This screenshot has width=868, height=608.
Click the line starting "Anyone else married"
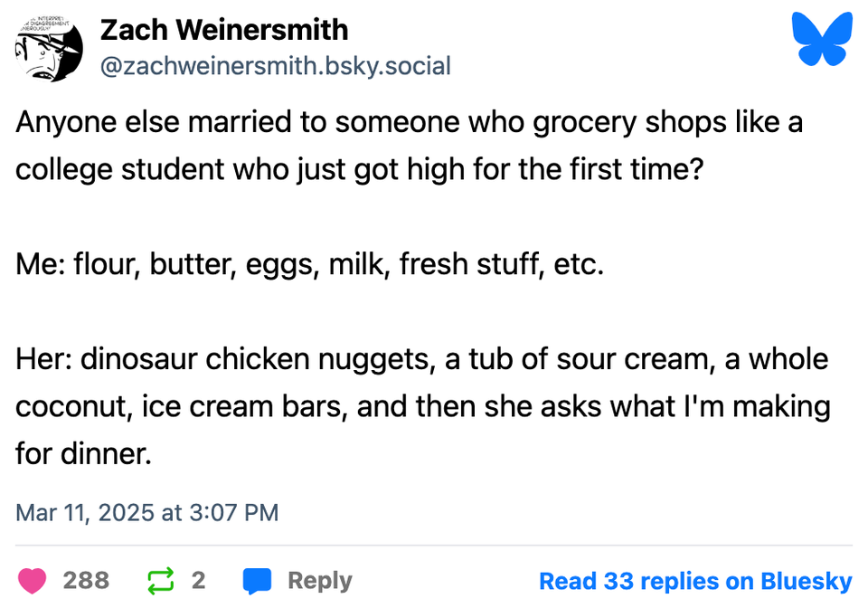click(x=409, y=121)
